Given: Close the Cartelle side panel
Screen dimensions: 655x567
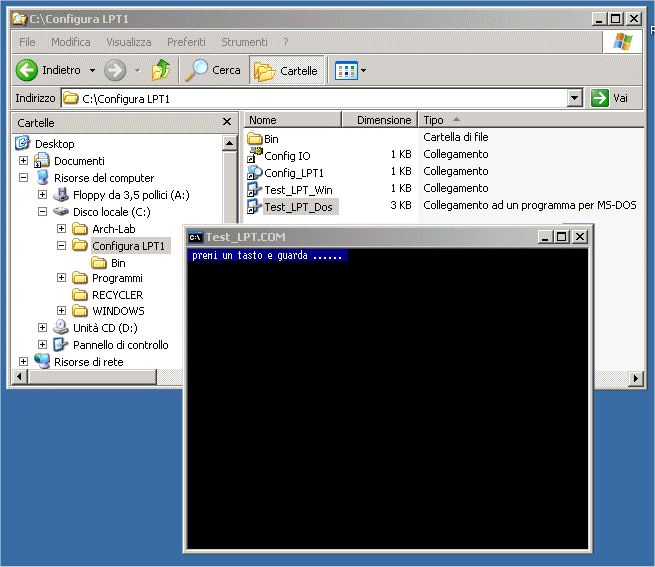Looking at the screenshot, I should click(x=227, y=122).
